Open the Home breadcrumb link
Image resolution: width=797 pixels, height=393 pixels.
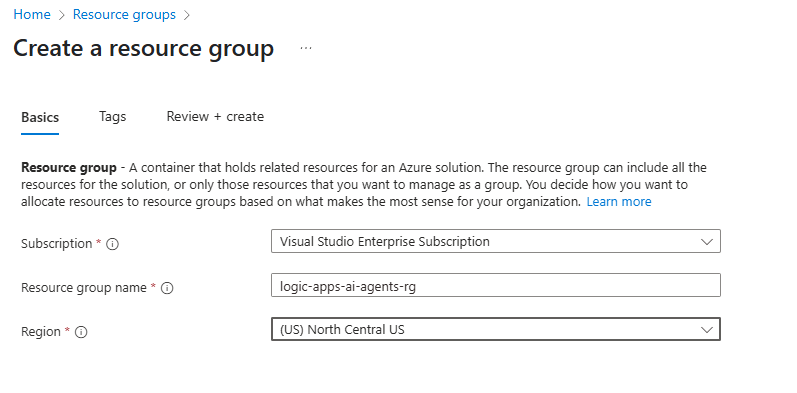point(32,15)
